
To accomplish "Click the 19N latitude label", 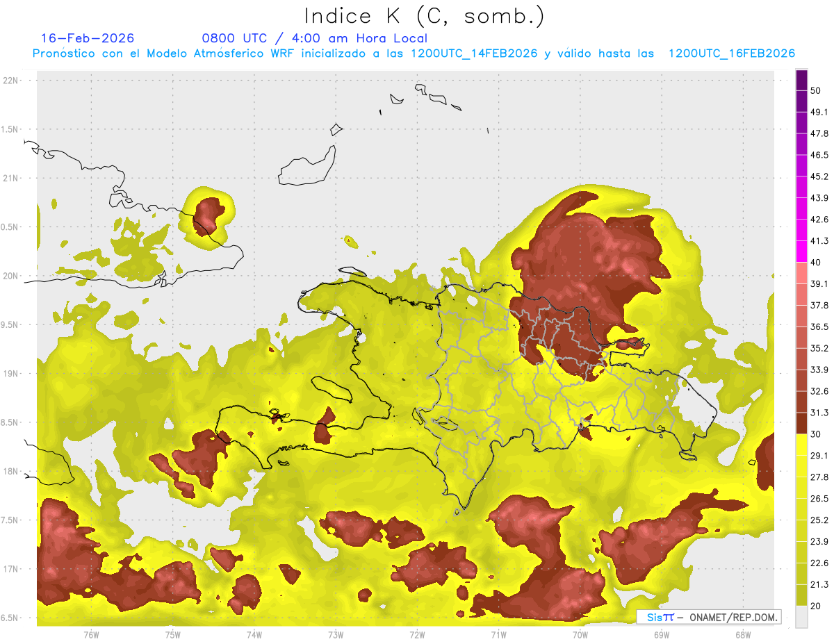I will click(12, 374).
